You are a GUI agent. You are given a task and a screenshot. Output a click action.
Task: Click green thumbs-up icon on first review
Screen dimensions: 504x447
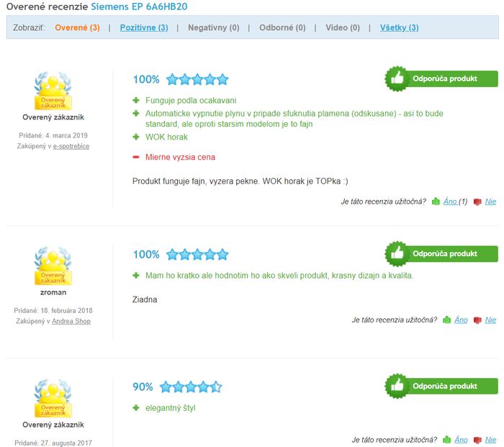436,202
